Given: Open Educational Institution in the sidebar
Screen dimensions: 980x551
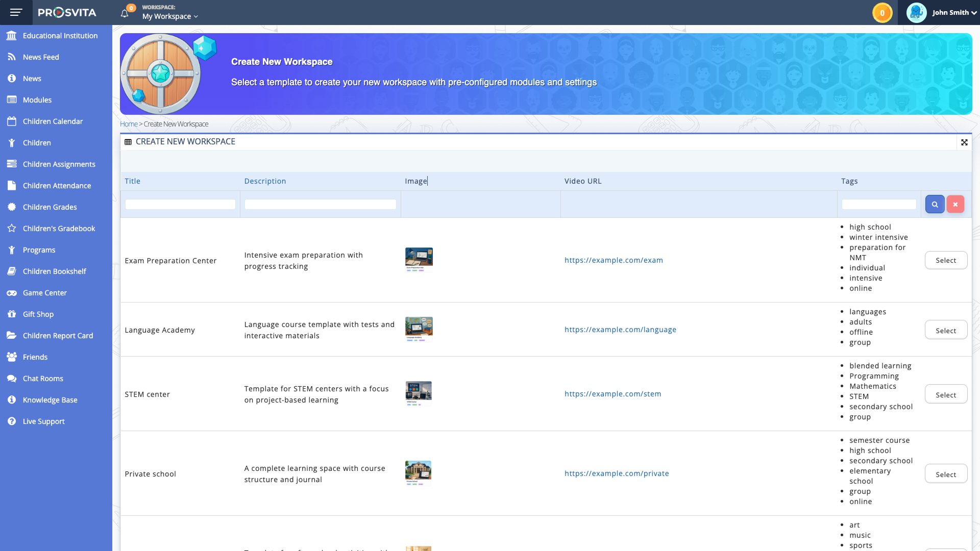Looking at the screenshot, I should (x=56, y=36).
